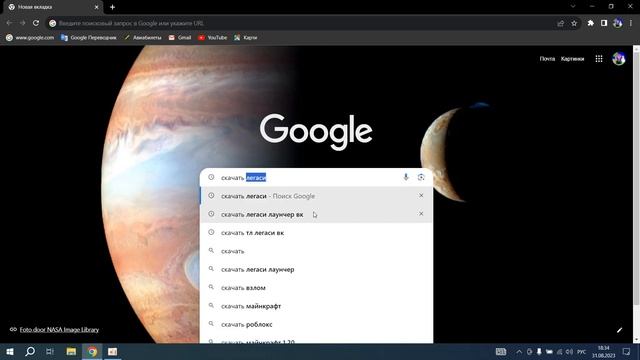Open the clock and date in the tray
The width and height of the screenshot is (640, 360).
click(603, 352)
